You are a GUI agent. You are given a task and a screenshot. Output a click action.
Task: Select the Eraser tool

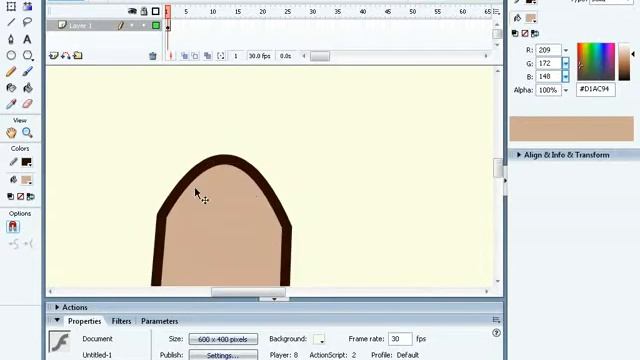[27, 104]
